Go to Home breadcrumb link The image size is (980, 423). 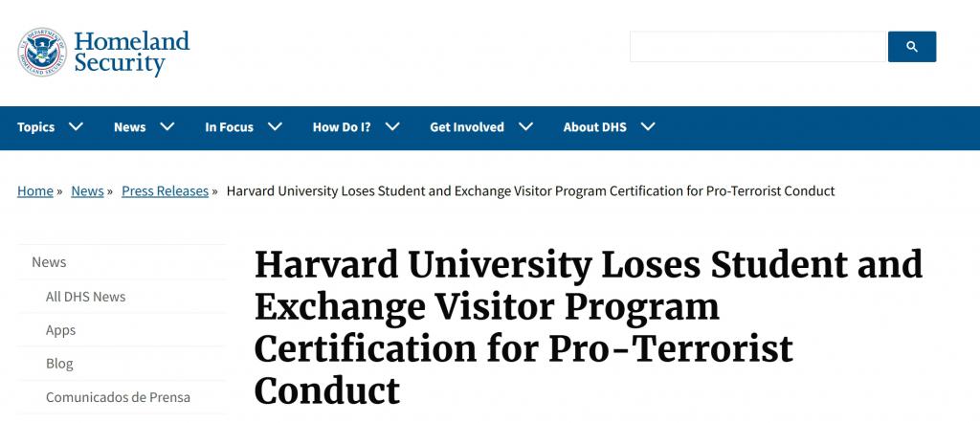35,191
